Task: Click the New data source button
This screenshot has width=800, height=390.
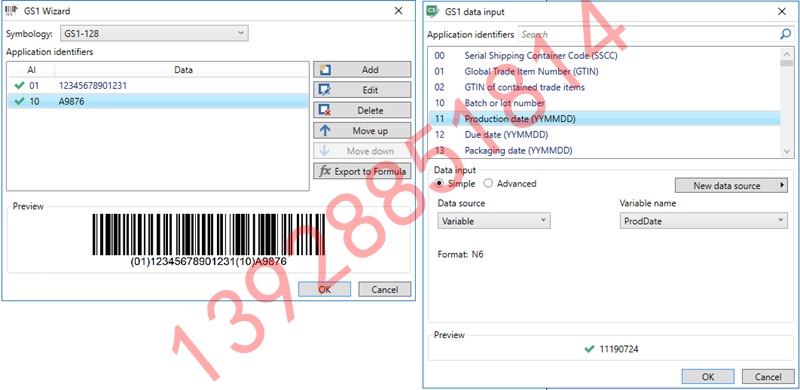Action: click(731, 186)
